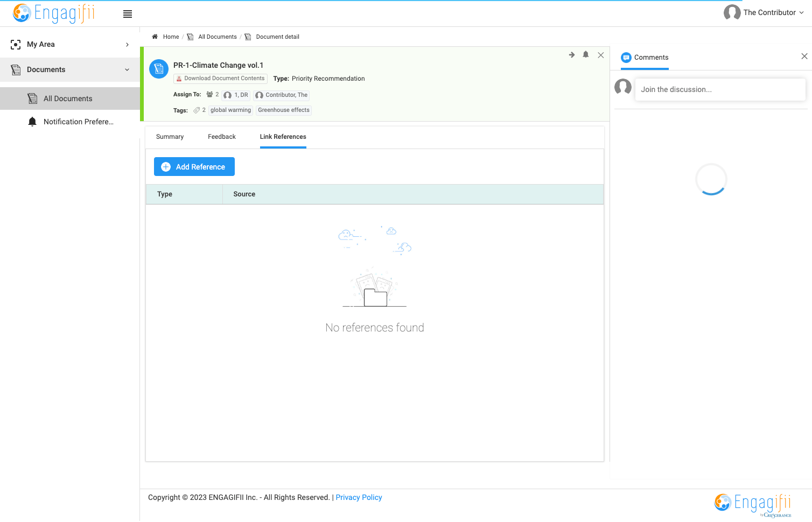Click the assignee group count icon
812x522 pixels.
point(209,95)
